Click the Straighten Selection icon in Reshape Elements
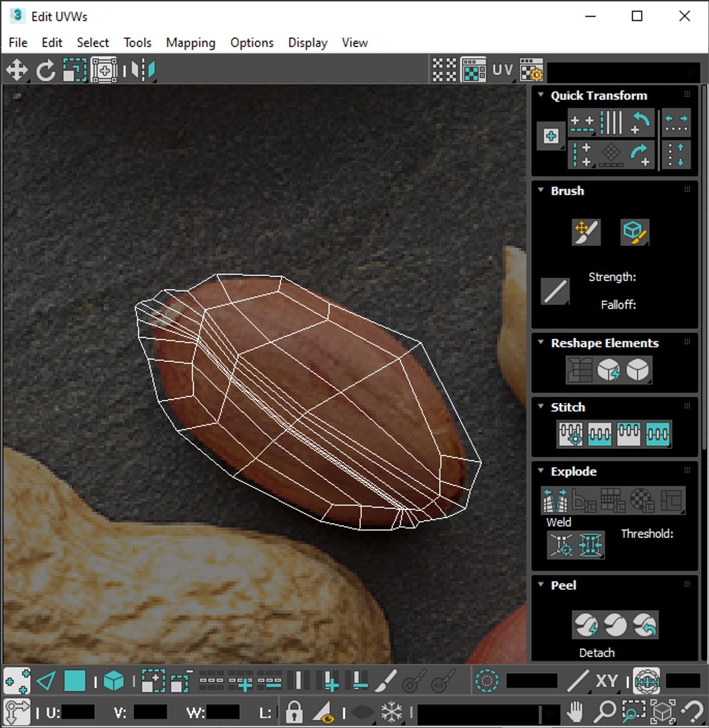This screenshot has height=728, width=709. pyautogui.click(x=580, y=370)
